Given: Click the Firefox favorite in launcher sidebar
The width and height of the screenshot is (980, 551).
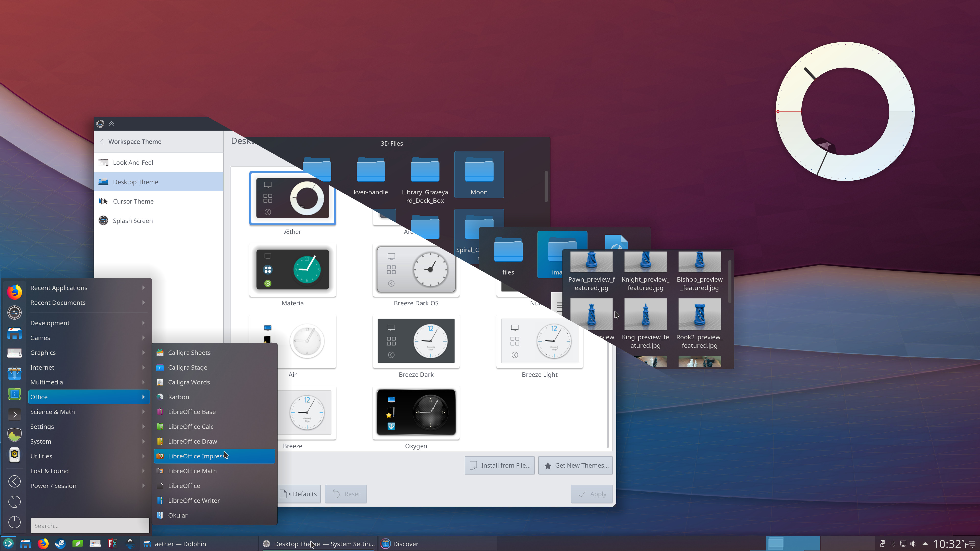Looking at the screenshot, I should click(x=15, y=292).
